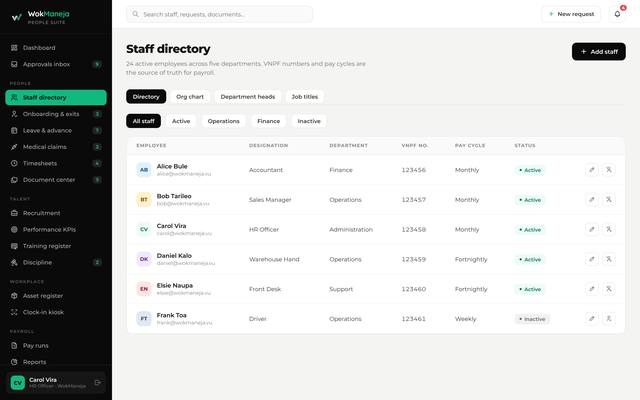640x400 pixels.
Task: Click the Add staff button
Action: point(599,52)
